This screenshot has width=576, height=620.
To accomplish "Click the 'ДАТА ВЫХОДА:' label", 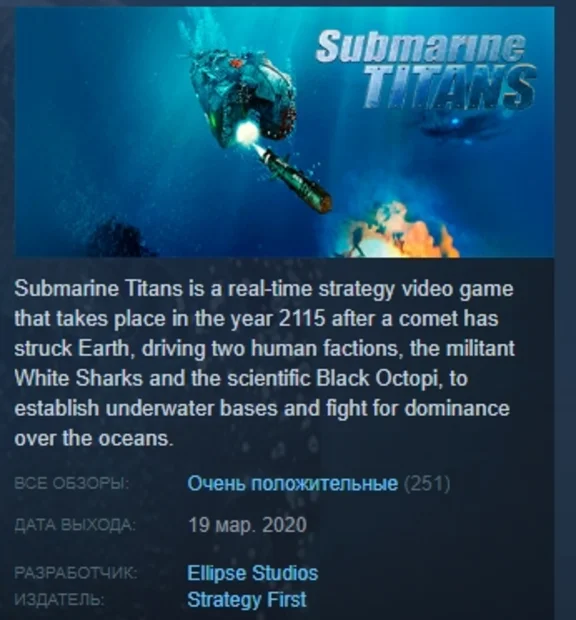I will coord(75,525).
